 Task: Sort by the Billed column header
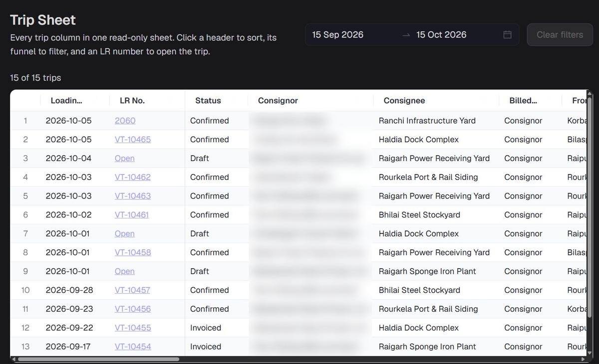click(523, 100)
